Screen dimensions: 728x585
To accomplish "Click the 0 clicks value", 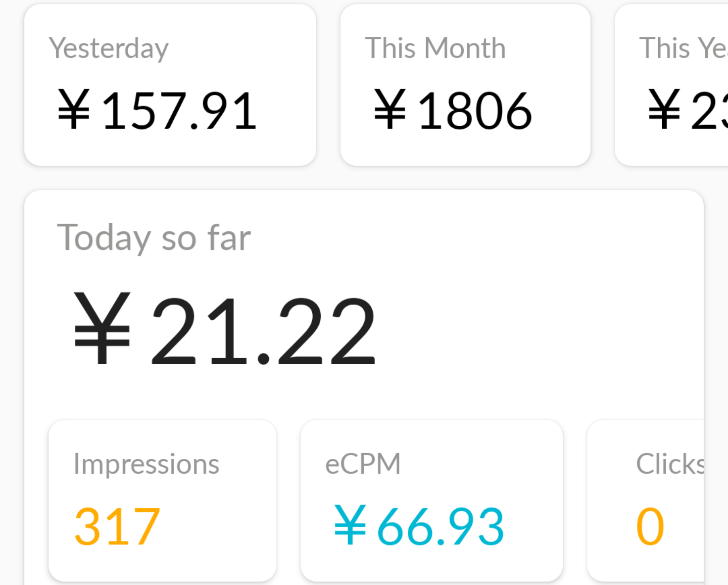I will coord(650,527).
